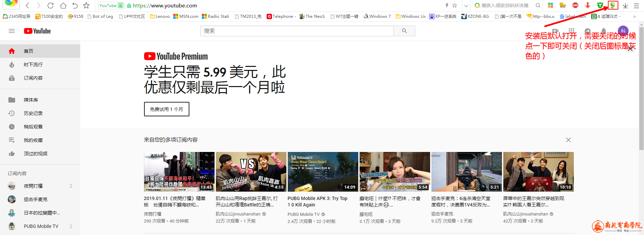The width and height of the screenshot is (644, 235).
Task: Open the 5:54 廢宅妞 video thumbnail
Action: 395,172
